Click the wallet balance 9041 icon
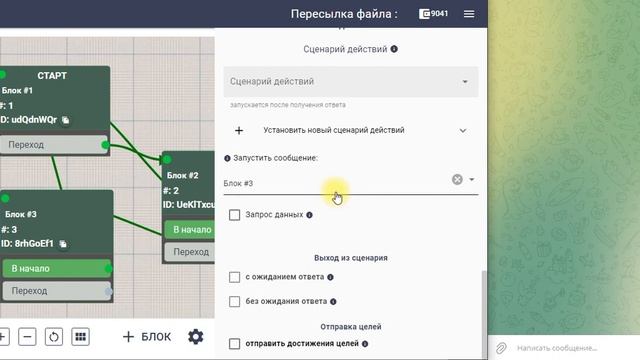The image size is (640, 360). click(433, 14)
